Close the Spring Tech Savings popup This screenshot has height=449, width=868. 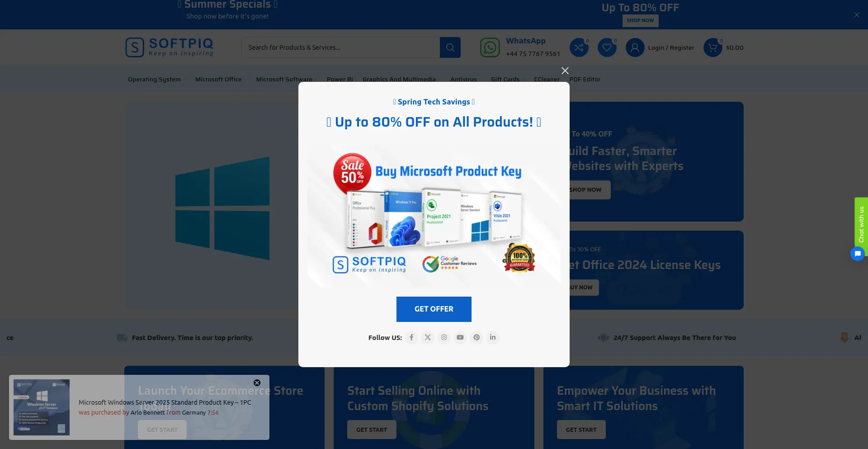point(565,71)
